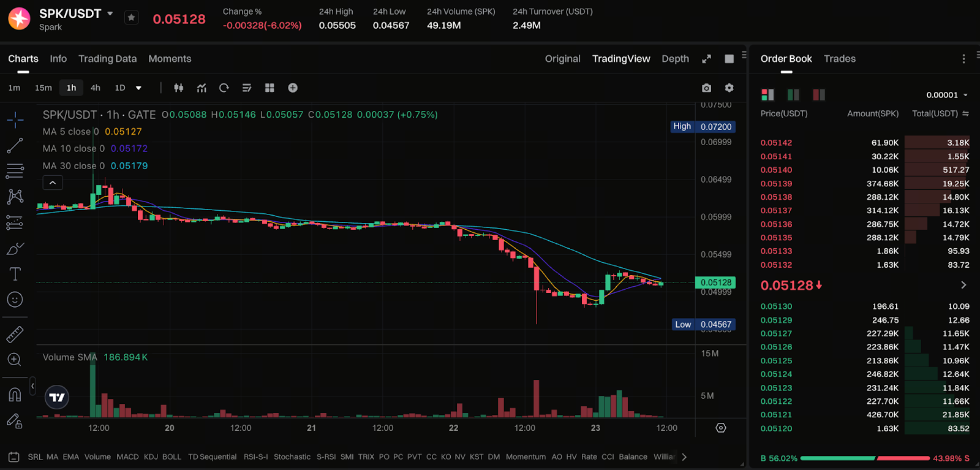Select the zoom in tool
Image resolution: width=980 pixels, height=470 pixels.
tap(15, 360)
